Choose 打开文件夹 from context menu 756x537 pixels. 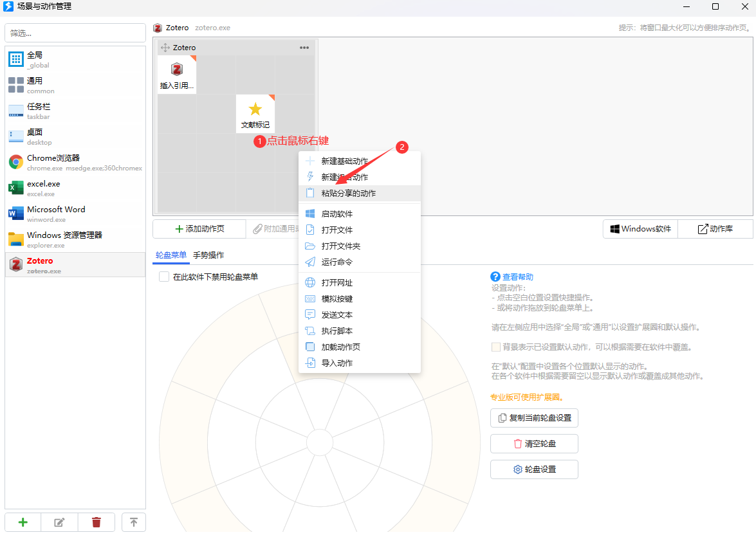(360, 246)
